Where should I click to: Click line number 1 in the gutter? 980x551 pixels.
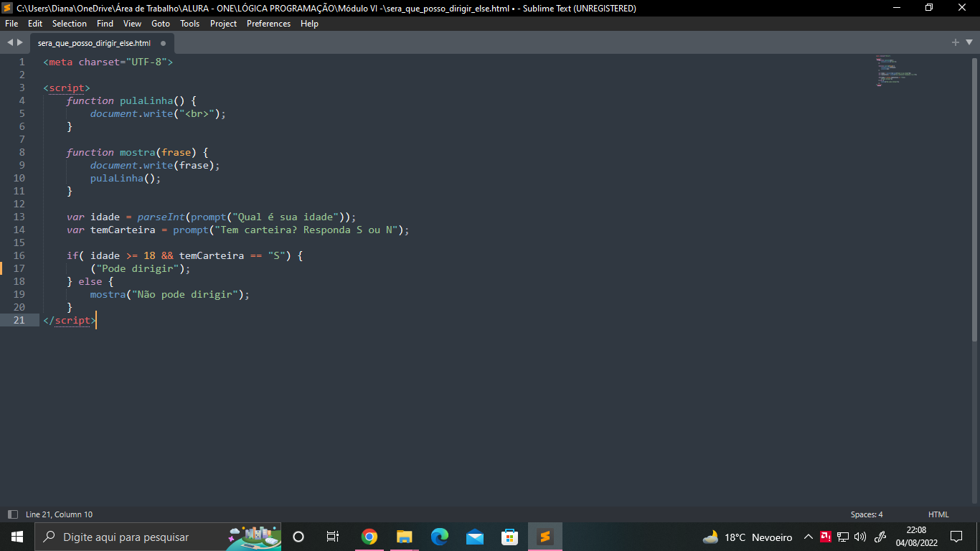tap(22, 62)
